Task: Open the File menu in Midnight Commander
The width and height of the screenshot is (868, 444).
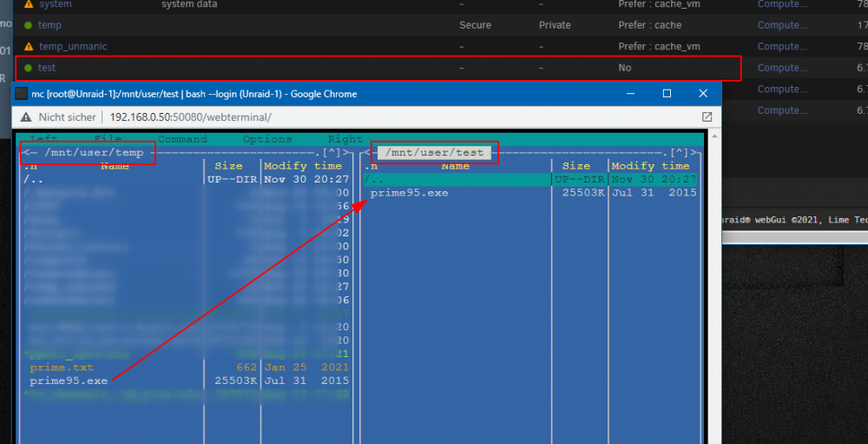Action: (108, 139)
